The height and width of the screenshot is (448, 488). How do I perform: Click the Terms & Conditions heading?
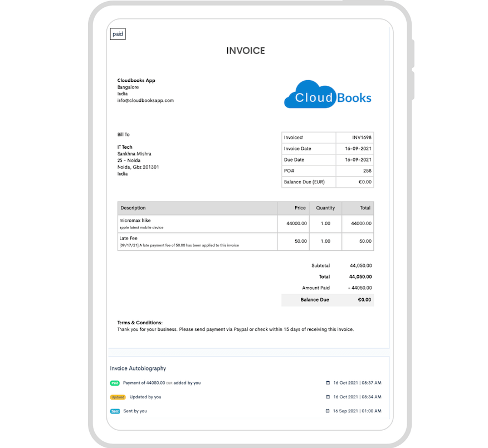click(140, 323)
